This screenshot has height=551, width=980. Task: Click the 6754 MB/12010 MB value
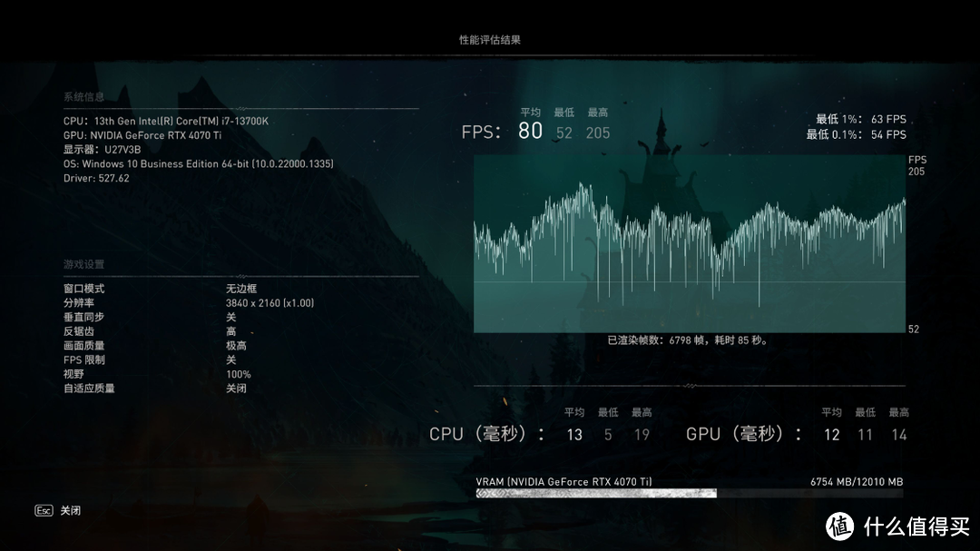[857, 482]
